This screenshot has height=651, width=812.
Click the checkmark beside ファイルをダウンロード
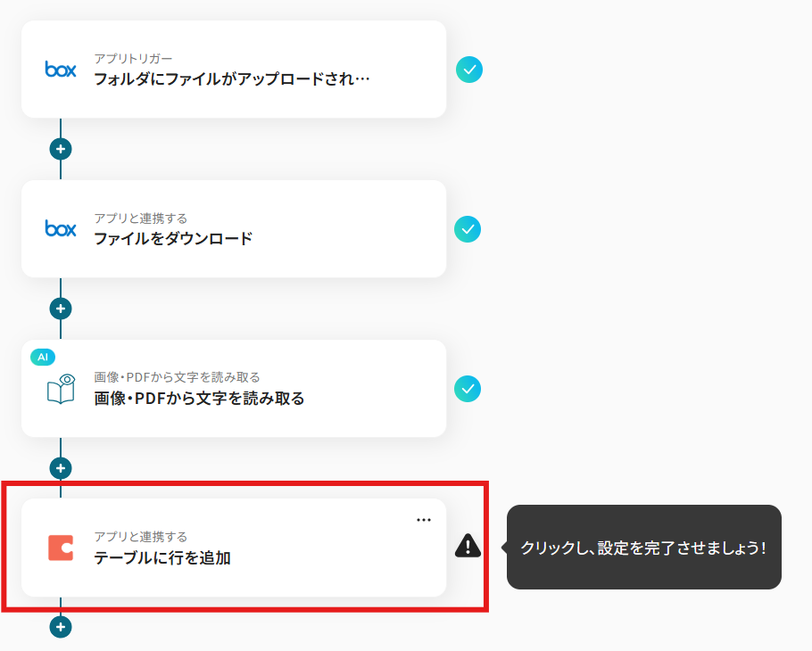[x=468, y=229]
